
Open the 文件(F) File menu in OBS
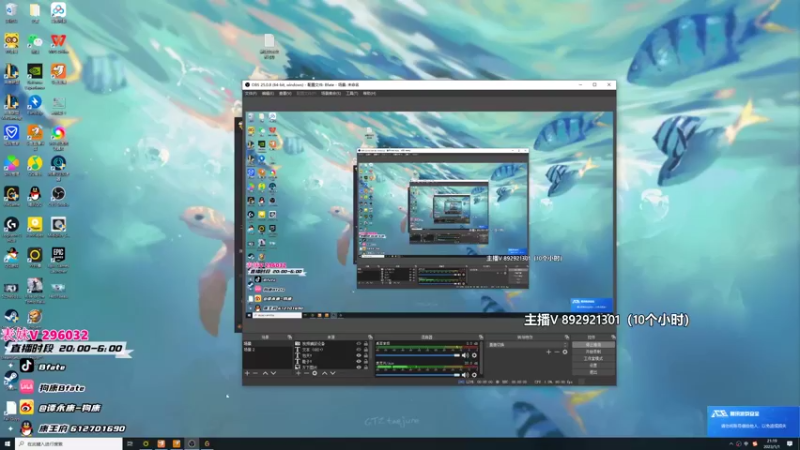[x=251, y=93]
